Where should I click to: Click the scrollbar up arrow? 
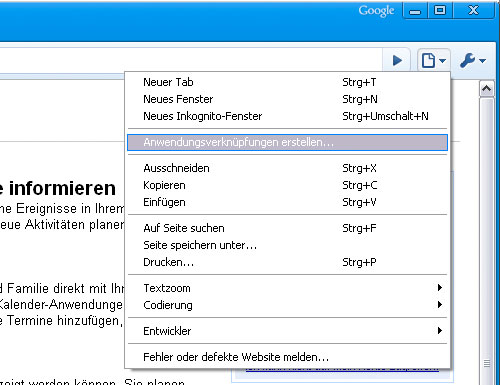click(487, 89)
